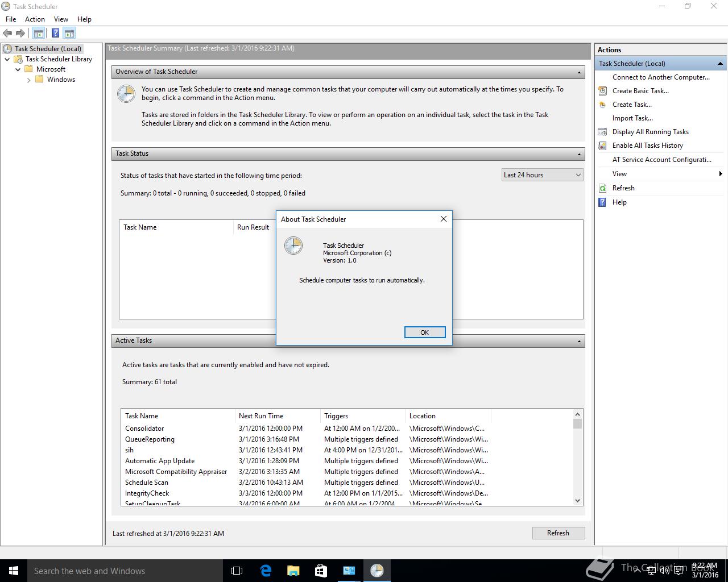728x582 pixels.
Task: Click the Search the web and Windows box
Action: [125, 571]
